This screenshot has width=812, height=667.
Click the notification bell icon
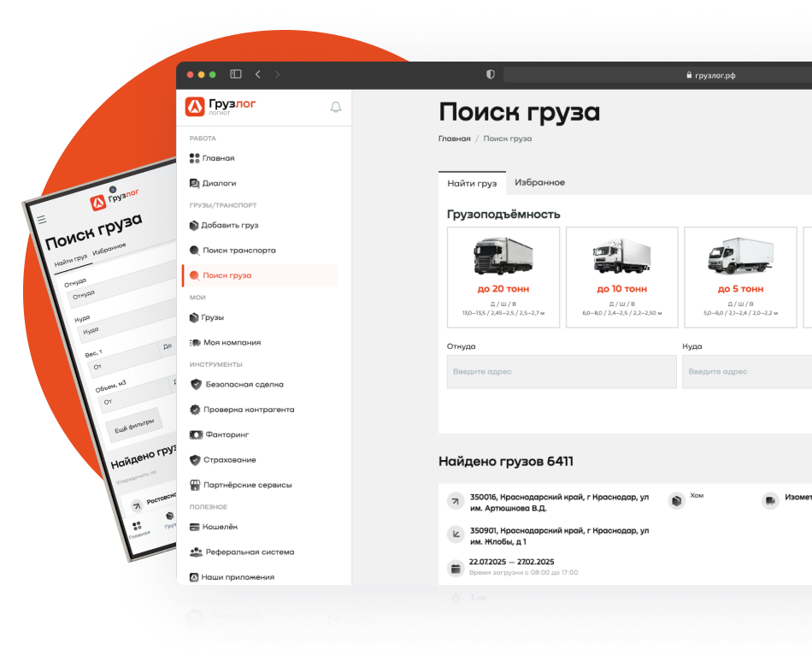(336, 107)
